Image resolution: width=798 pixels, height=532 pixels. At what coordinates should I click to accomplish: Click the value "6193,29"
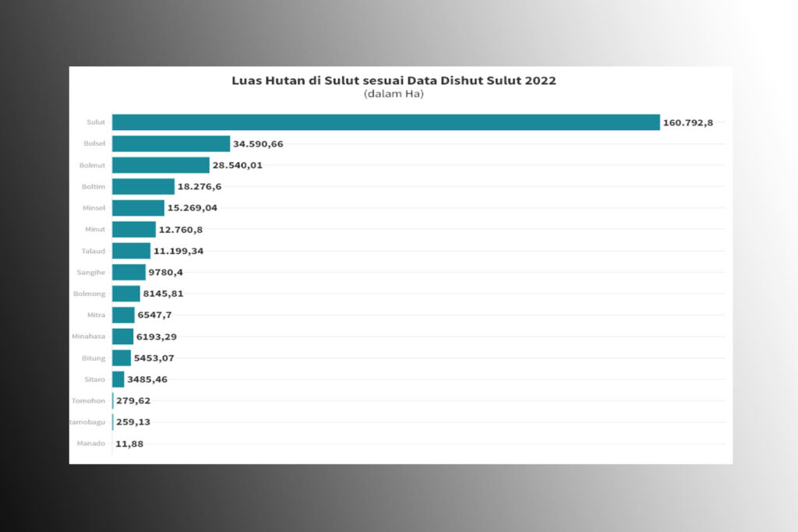[x=157, y=336]
